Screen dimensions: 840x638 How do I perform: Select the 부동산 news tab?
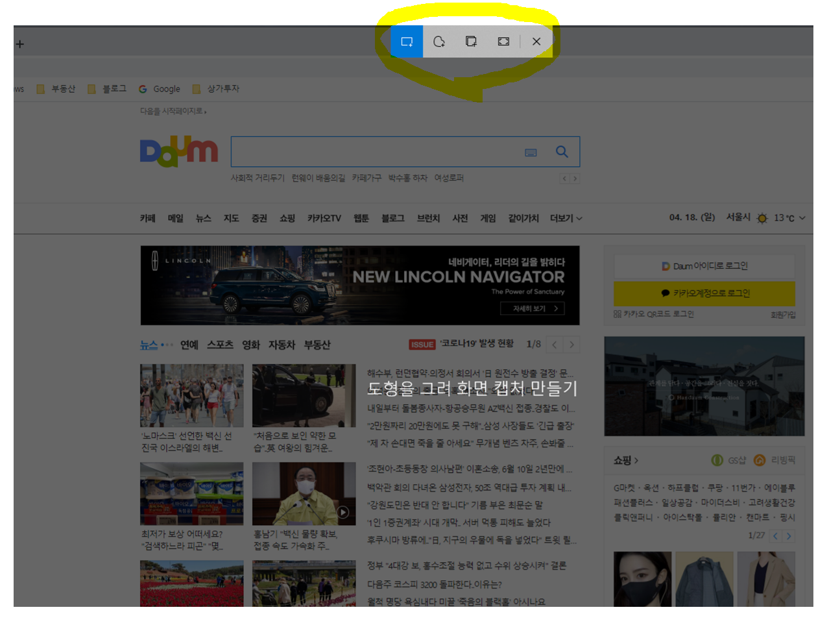coord(317,345)
